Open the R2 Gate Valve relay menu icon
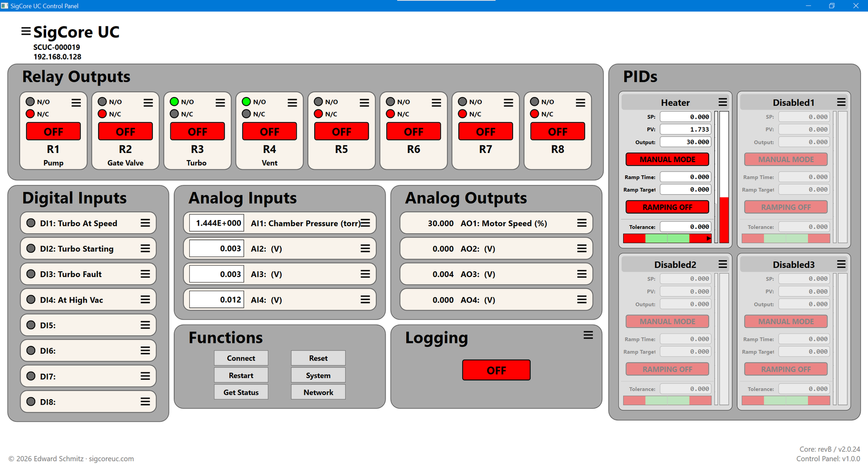The width and height of the screenshot is (868, 468). coord(148,102)
